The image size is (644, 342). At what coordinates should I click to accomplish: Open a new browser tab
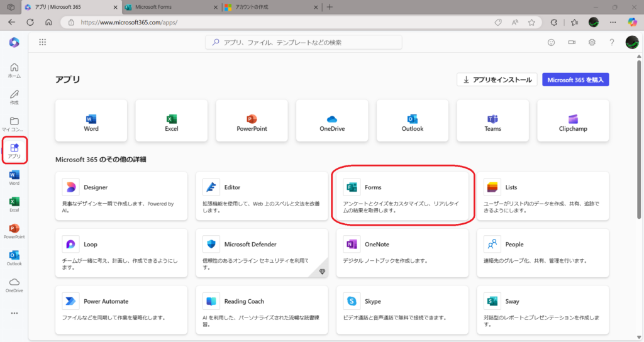(x=330, y=7)
